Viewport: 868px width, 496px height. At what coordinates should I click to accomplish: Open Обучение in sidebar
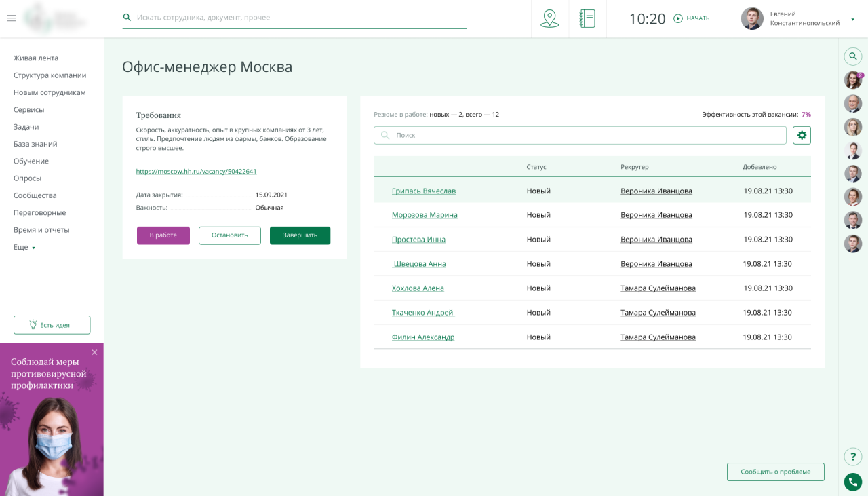tap(31, 161)
